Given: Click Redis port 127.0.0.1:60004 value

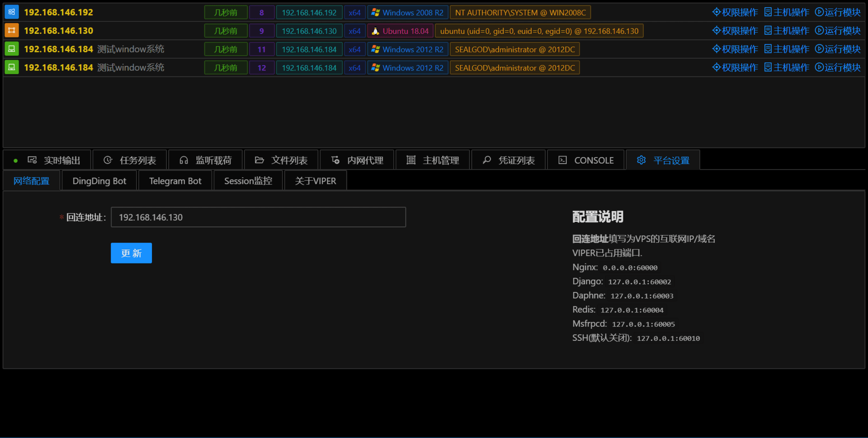Looking at the screenshot, I should [x=632, y=310].
